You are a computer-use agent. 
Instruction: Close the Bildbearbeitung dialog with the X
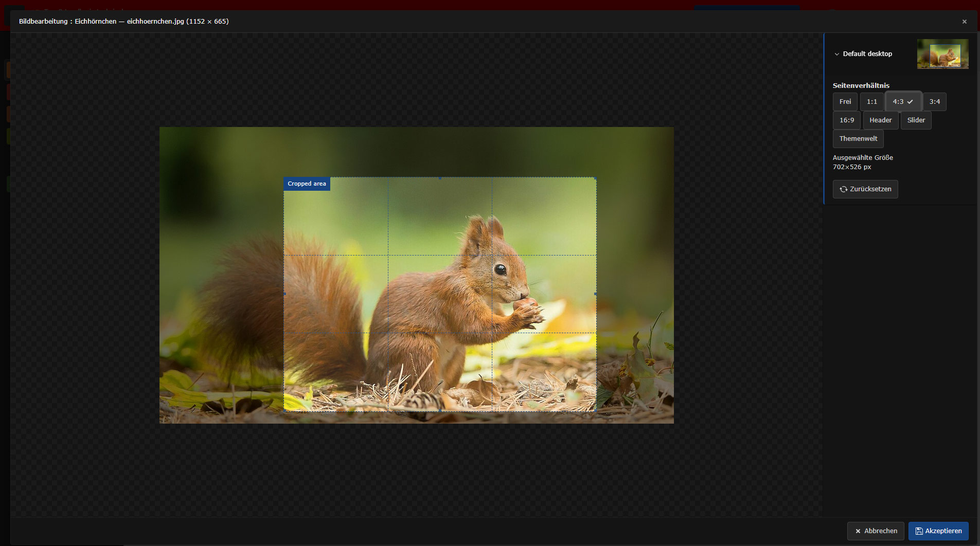[965, 22]
